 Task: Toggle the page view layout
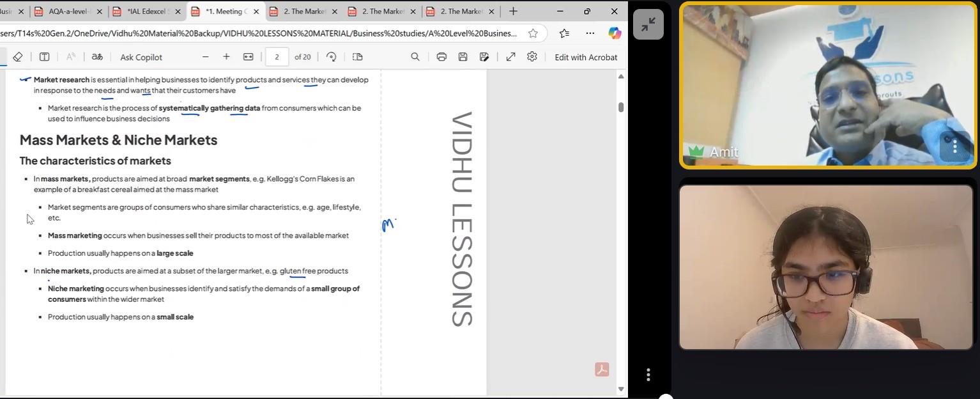[x=358, y=57]
